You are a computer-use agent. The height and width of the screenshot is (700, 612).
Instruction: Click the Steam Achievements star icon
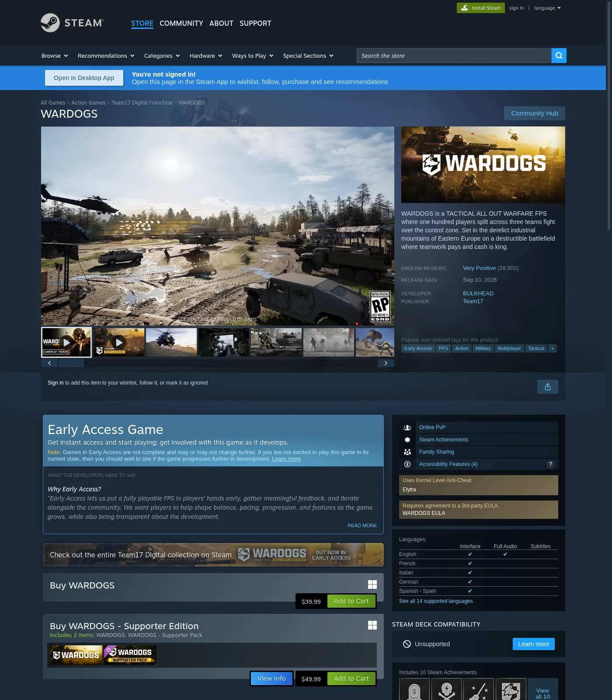(x=407, y=440)
